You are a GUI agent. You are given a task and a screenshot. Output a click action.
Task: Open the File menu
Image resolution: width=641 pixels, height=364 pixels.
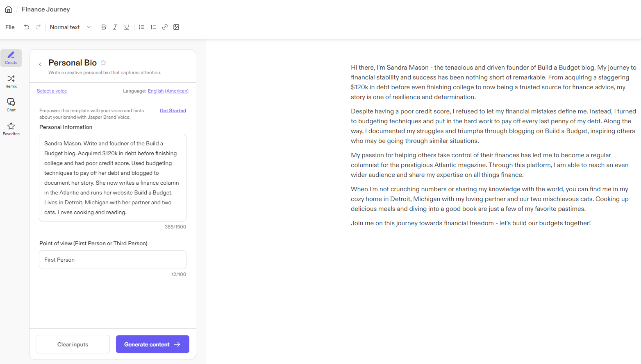[9, 27]
